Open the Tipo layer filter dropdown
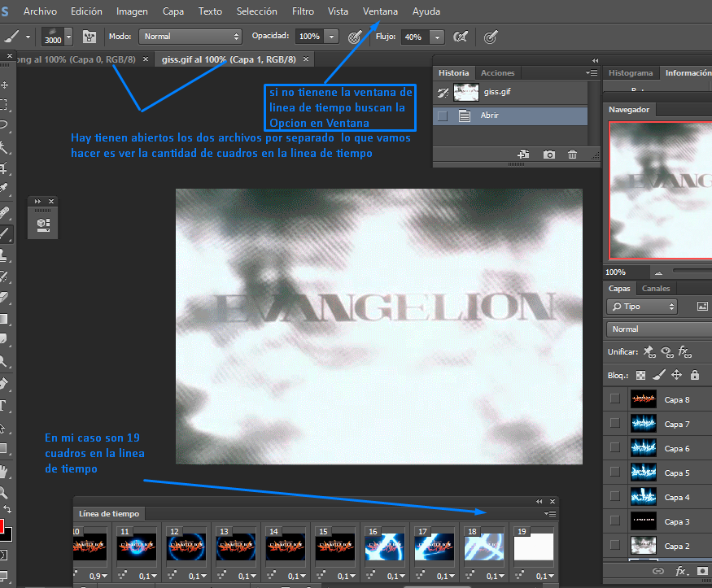Image resolution: width=712 pixels, height=588 pixels. click(642, 307)
